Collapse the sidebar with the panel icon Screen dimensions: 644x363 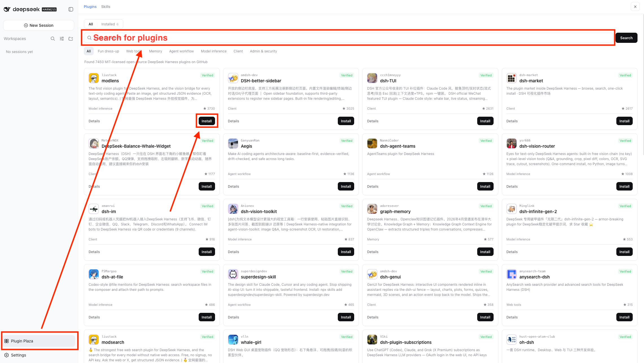coord(71,9)
